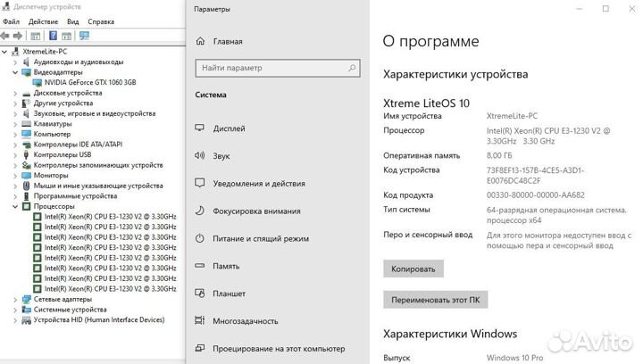643x364 pixels.
Task: Open the Файл menu
Action: tap(11, 21)
